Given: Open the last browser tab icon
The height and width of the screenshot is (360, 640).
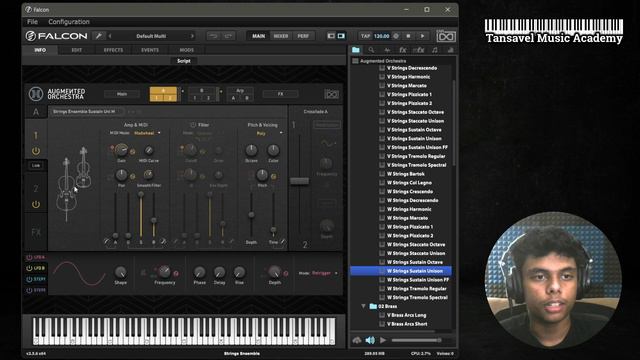Looking at the screenshot, I should point(450,50).
